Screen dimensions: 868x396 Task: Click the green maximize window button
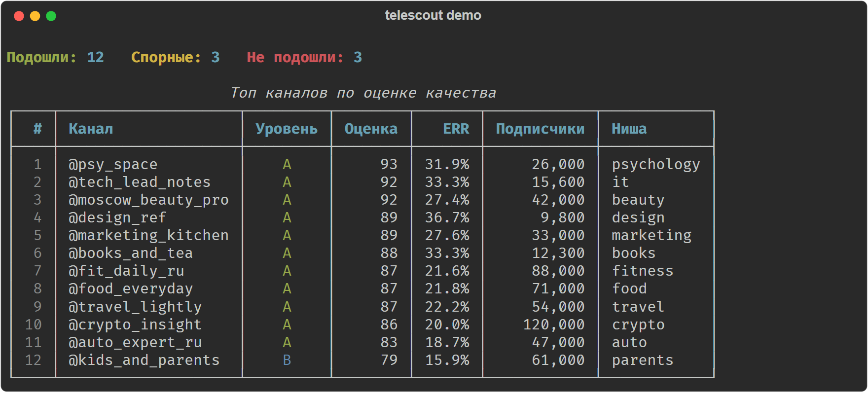tap(51, 16)
